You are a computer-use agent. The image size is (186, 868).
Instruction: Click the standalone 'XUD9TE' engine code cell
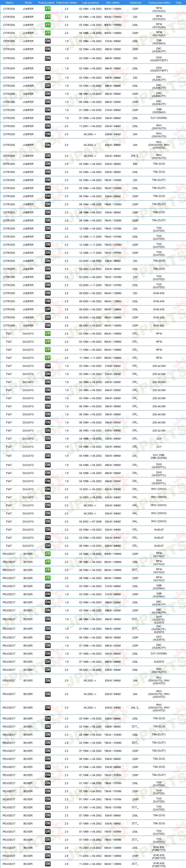[x=159, y=662]
